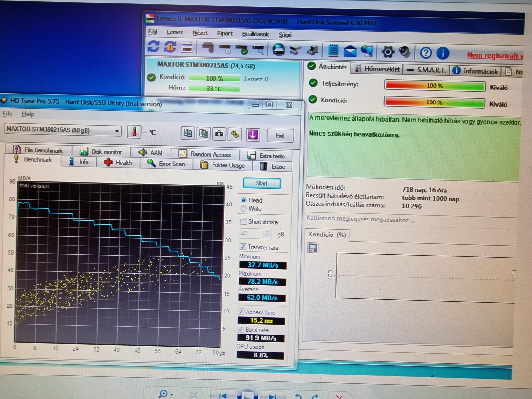The width and height of the screenshot is (532, 399).
Task: Switch to the Hőmérséklet tab
Action: tap(377, 69)
